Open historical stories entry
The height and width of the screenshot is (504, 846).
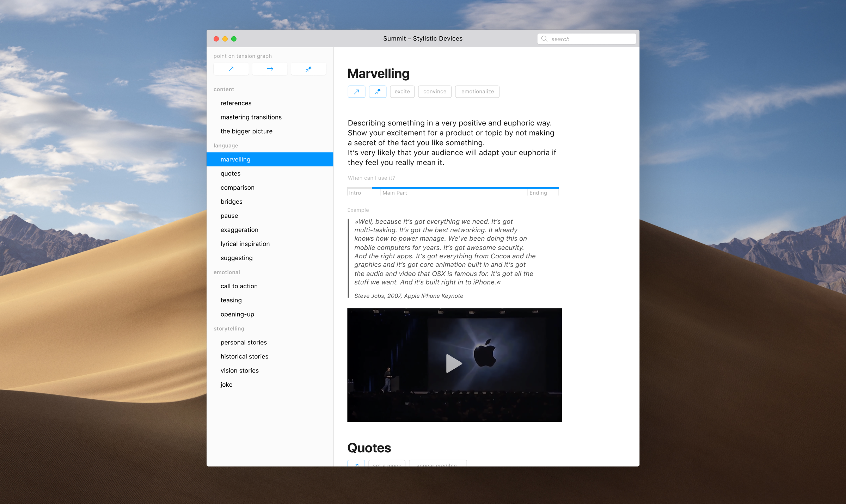point(270,357)
